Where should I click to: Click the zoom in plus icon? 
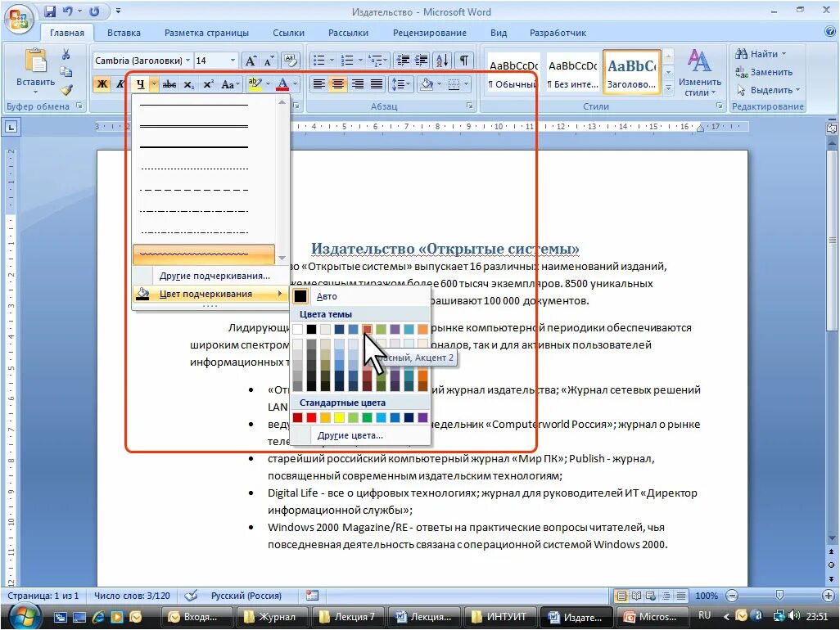828,595
